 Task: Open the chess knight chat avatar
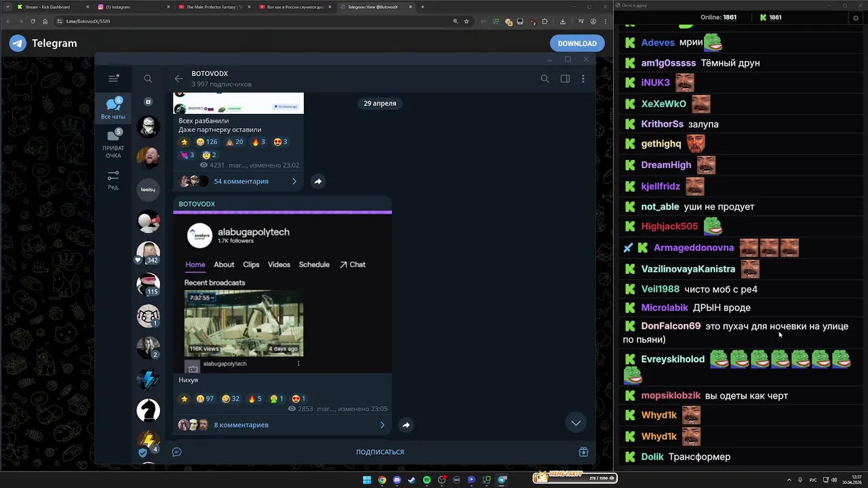click(x=148, y=410)
